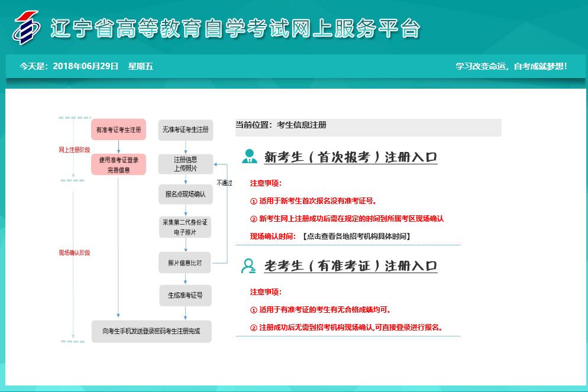Click the 采集第二代身份证电子照片 box

(185, 227)
